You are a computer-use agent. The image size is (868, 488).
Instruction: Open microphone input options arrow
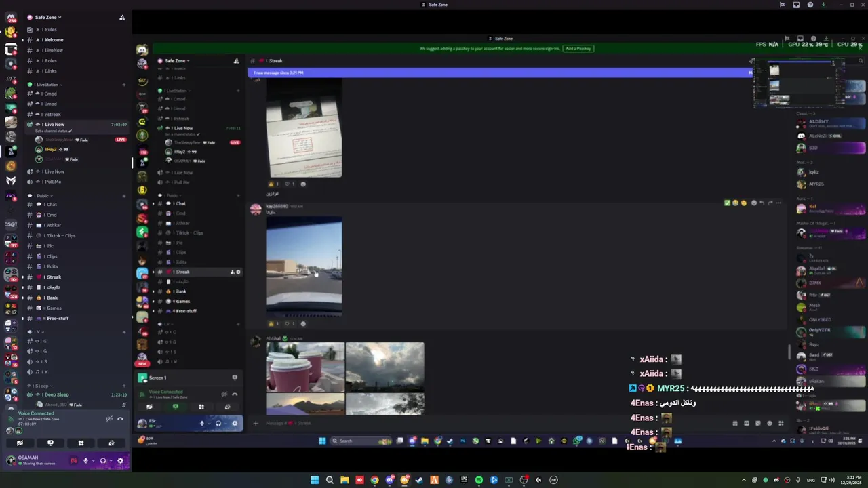92,461
